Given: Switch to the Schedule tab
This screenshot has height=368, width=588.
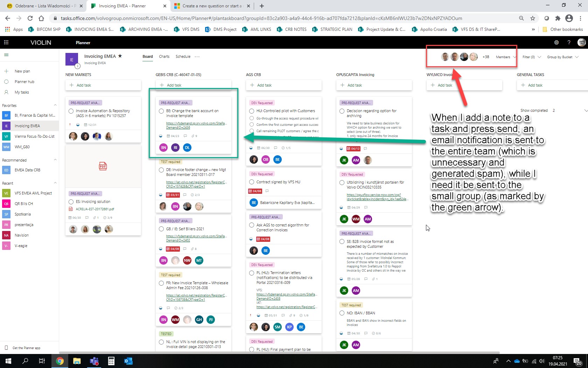Looking at the screenshot, I should pos(183,56).
